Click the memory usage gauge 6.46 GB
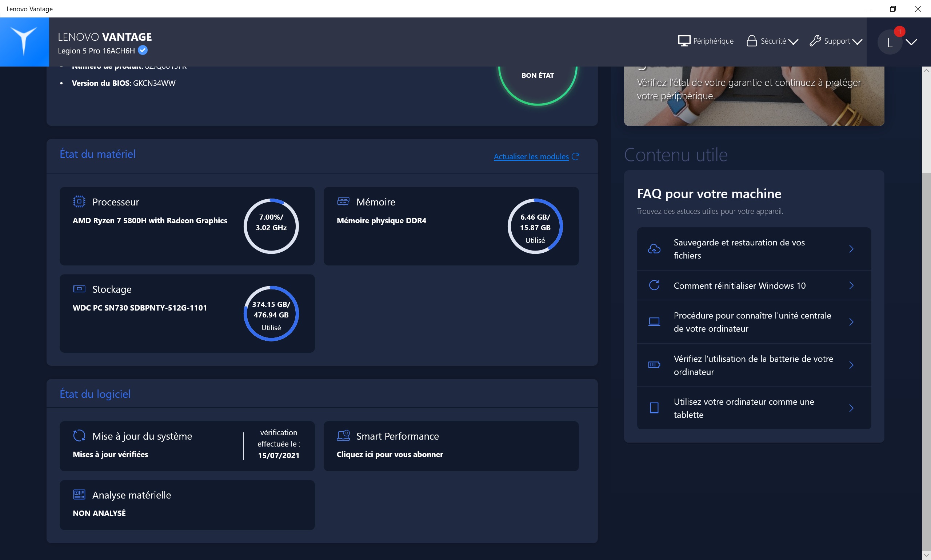Screen dimensions: 931x560 coord(535,226)
